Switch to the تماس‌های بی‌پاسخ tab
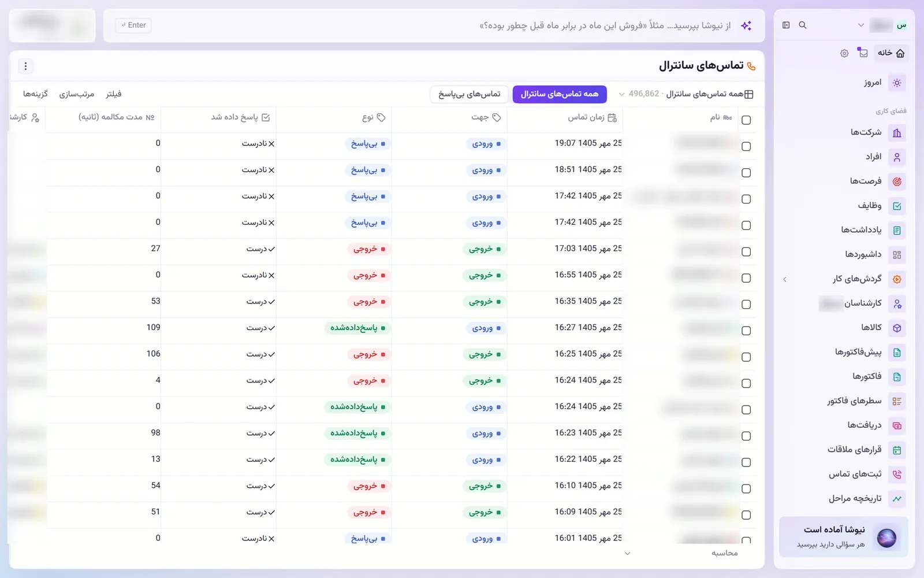Screen dimensions: 924x578 [x=469, y=94]
